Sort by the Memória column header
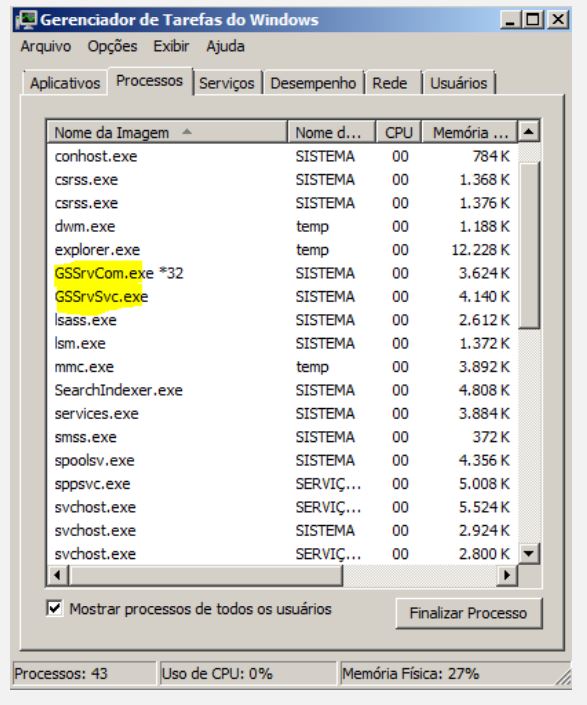 click(470, 133)
